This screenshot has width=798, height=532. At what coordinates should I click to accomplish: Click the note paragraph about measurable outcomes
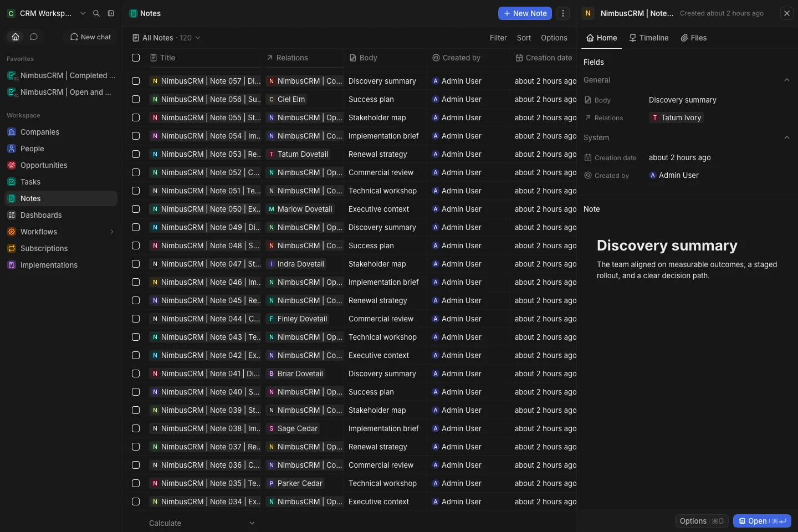pos(687,270)
